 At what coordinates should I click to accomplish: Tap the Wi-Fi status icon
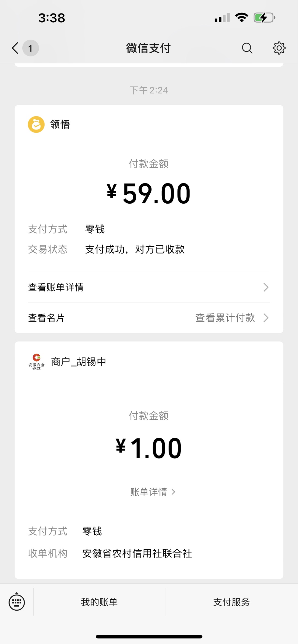pos(242,18)
